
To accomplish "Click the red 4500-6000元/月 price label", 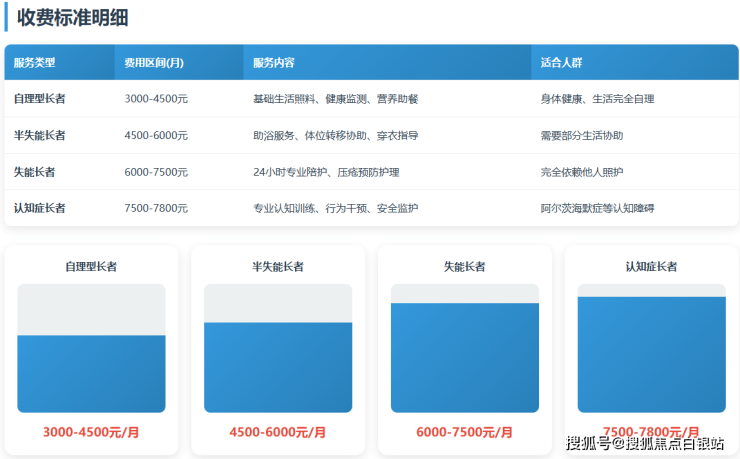I will [x=278, y=432].
